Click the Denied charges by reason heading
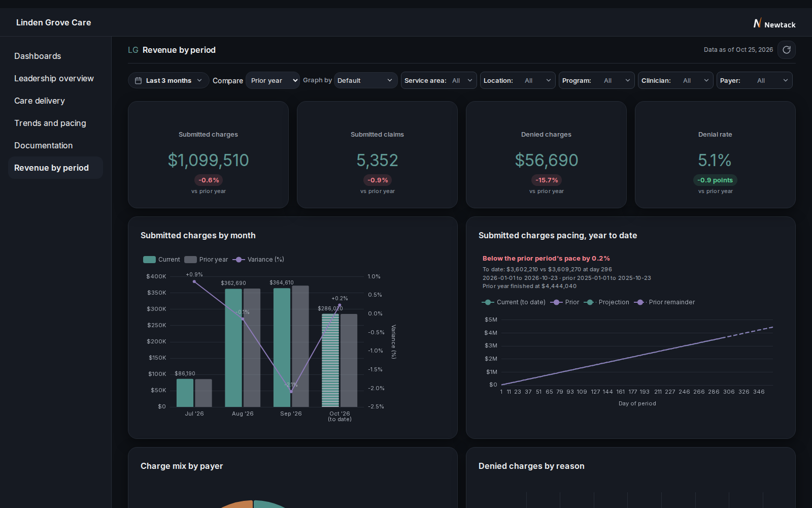The width and height of the screenshot is (812, 508). click(531, 466)
